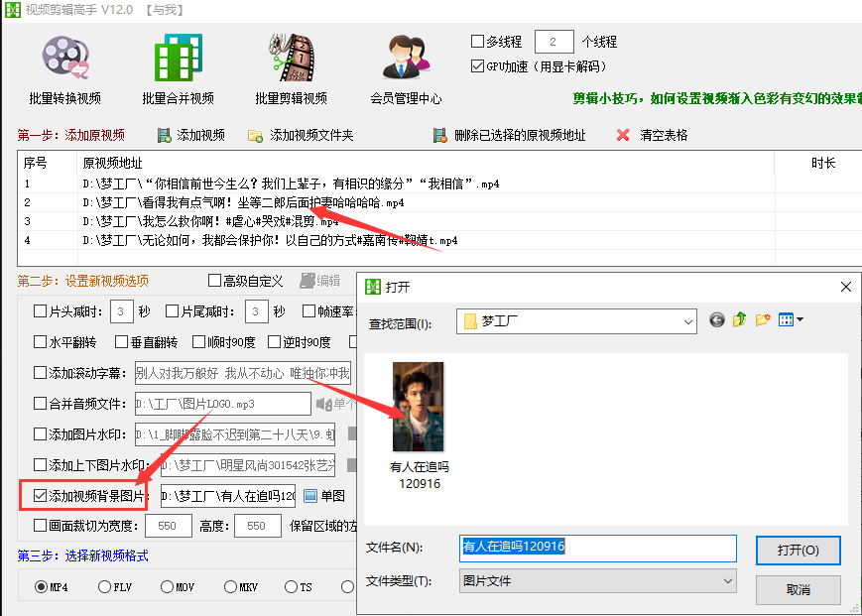Enable 垂直翻转 checkbox

pos(121,342)
